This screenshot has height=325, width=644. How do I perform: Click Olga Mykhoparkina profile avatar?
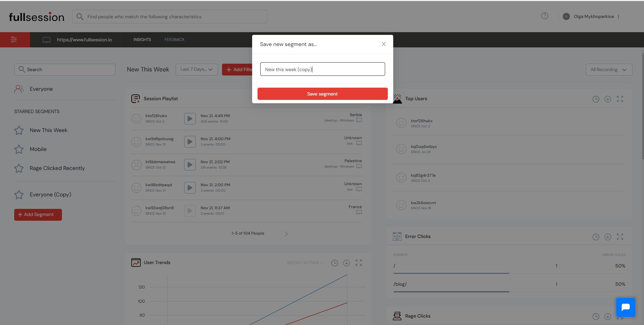click(x=566, y=17)
